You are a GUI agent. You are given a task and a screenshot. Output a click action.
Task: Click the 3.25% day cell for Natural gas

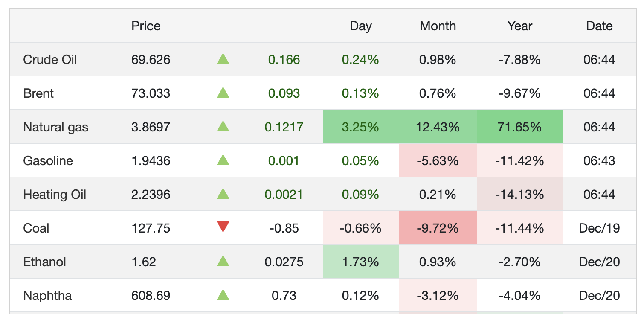tap(361, 127)
